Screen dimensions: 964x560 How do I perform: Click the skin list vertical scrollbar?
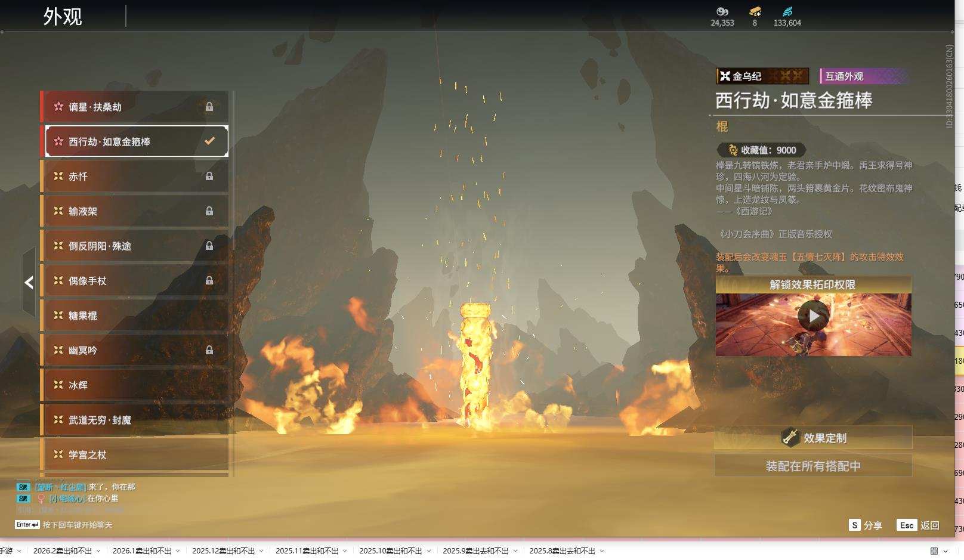233,283
